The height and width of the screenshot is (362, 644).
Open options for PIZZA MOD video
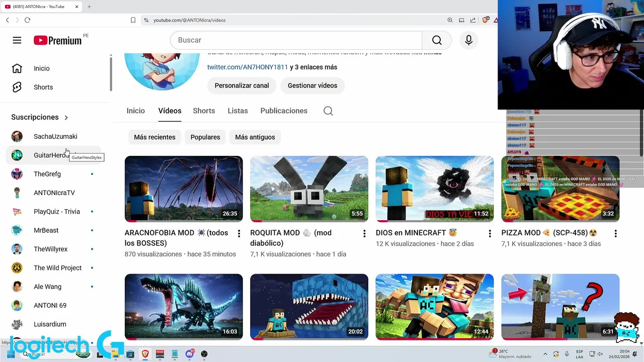pyautogui.click(x=615, y=234)
